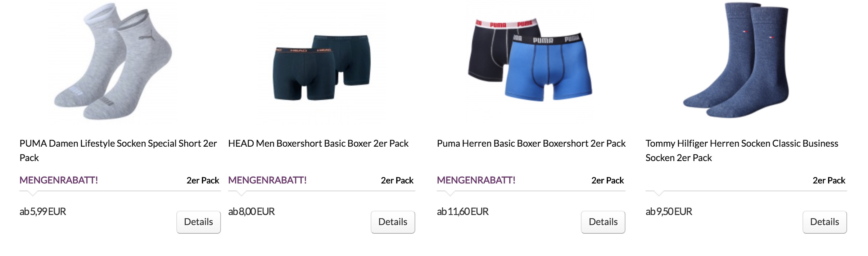Click Details button for Puma Herren boxer
The width and height of the screenshot is (868, 256).
click(x=603, y=222)
